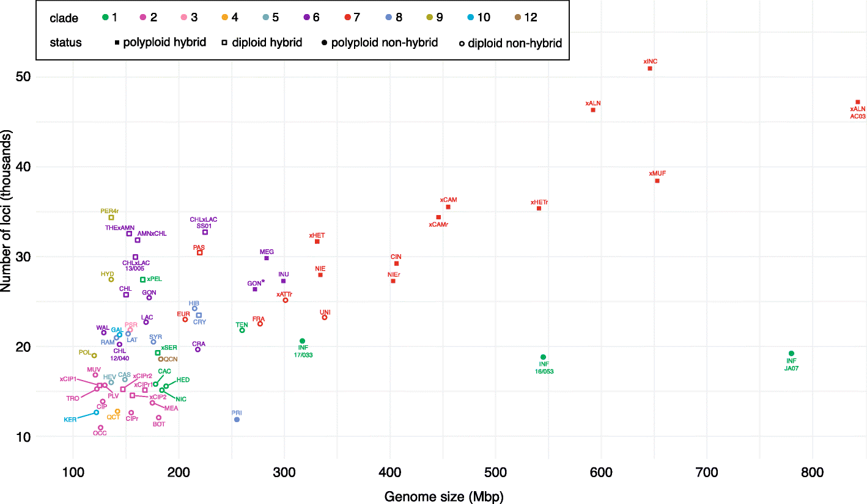
Task: Click the INF JA07 green circle marker
Action: pyautogui.click(x=791, y=353)
